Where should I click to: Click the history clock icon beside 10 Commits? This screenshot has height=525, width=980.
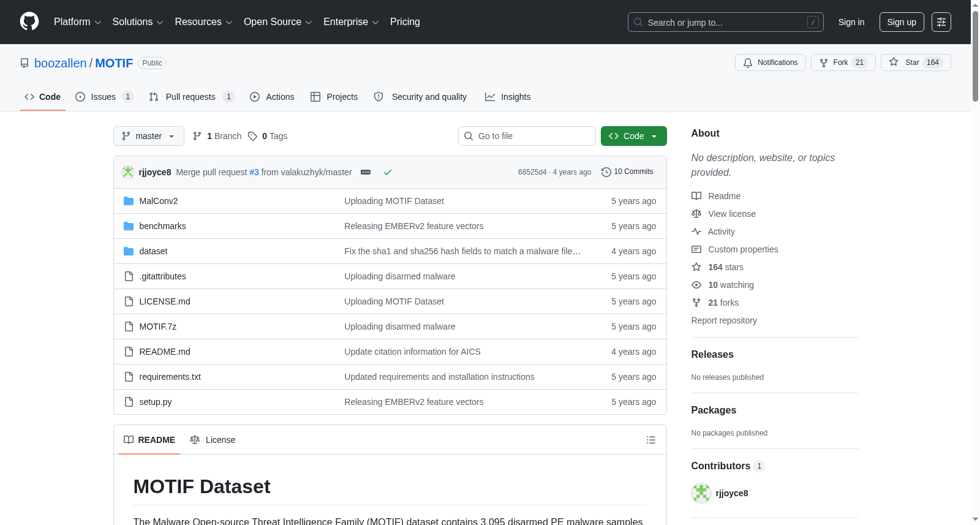click(606, 172)
